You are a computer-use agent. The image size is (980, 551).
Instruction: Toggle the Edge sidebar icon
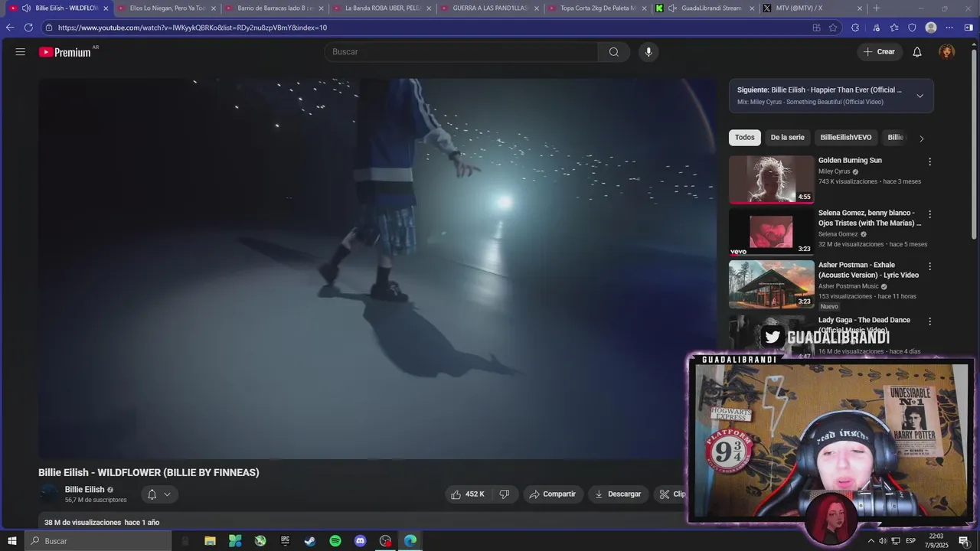[x=969, y=28]
